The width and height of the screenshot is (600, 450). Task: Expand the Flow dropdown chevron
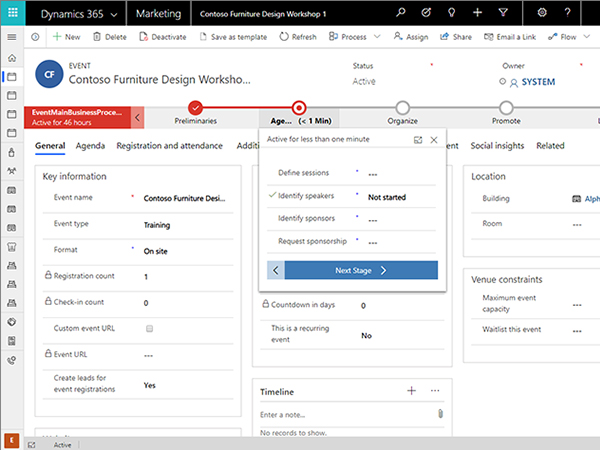pos(587,37)
